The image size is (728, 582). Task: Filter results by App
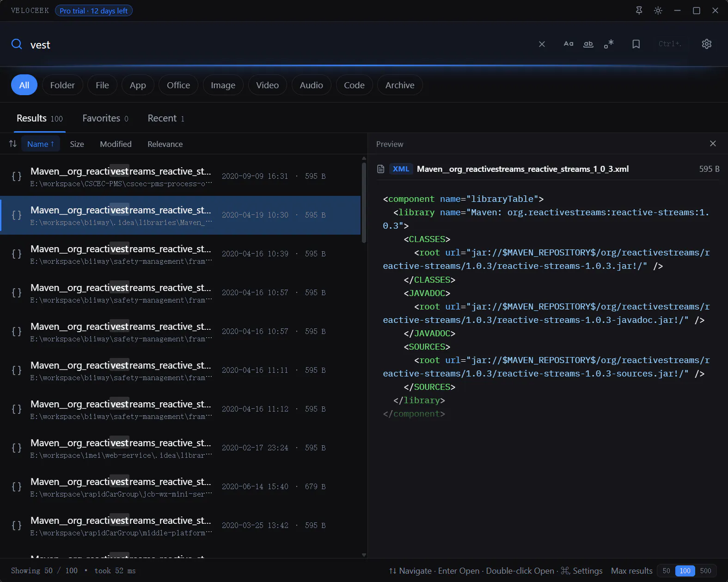pos(138,85)
